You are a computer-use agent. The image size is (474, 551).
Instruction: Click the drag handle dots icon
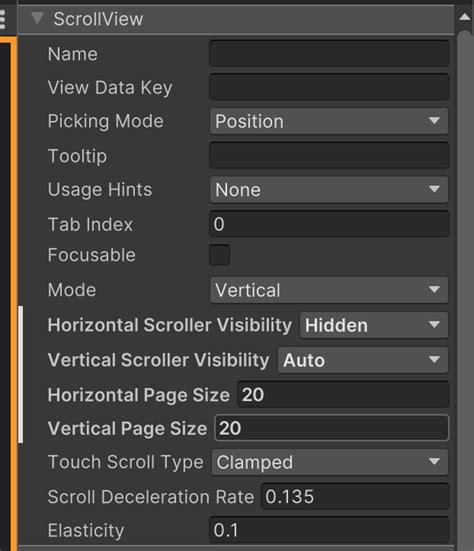point(2,19)
